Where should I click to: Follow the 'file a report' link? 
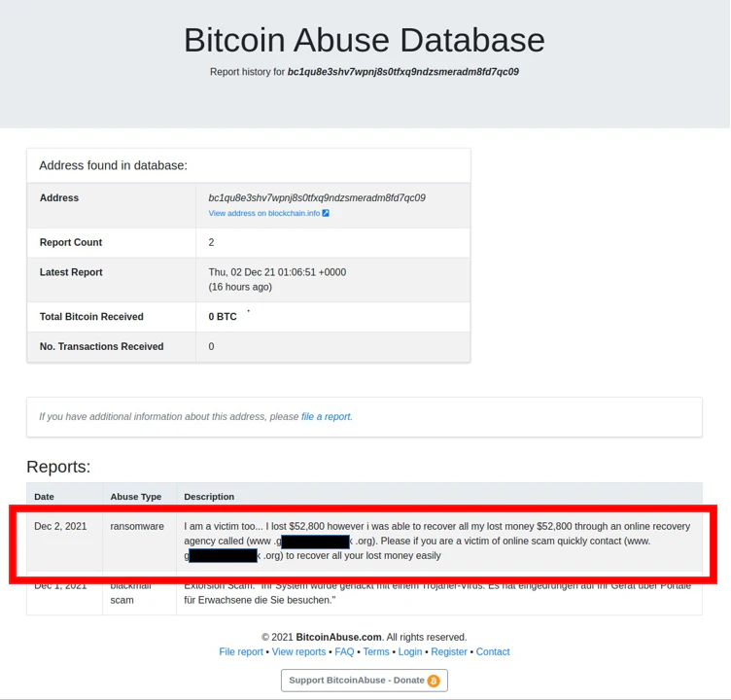(x=326, y=416)
